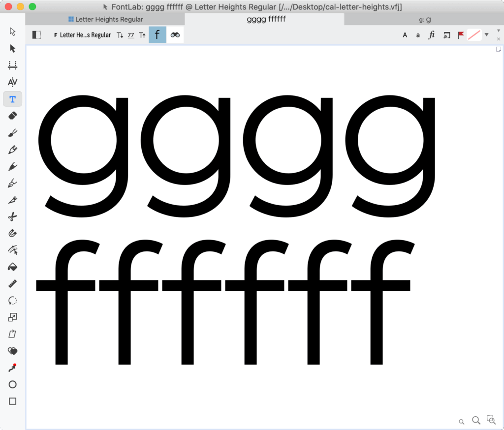504x430 pixels.
Task: Click the red slash color swatch
Action: pyautogui.click(x=474, y=35)
